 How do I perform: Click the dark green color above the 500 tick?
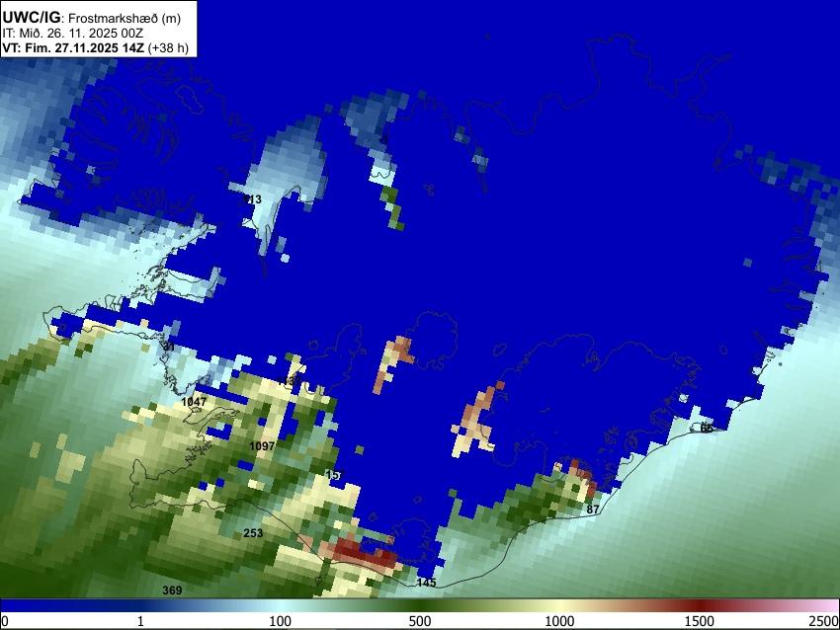tap(419, 605)
